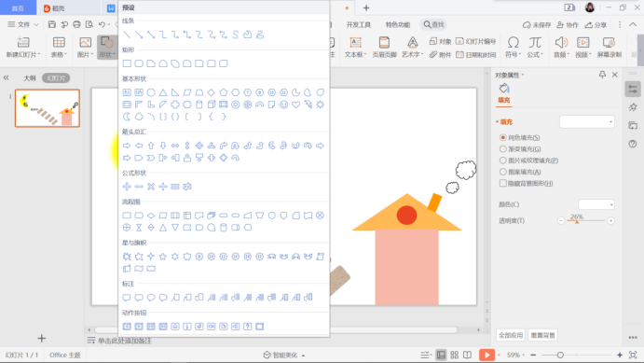The image size is (644, 363).
Task: Select the help action button with question mark
Action: point(247,327)
